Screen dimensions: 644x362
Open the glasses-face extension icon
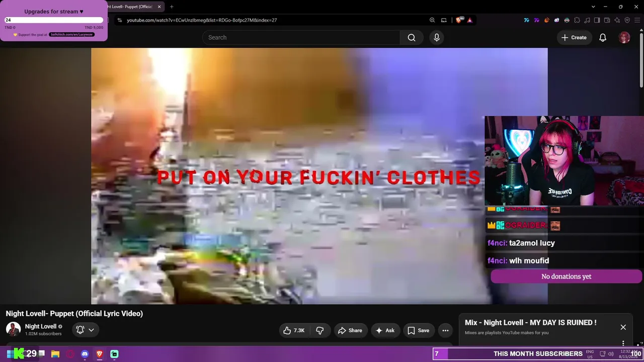click(x=567, y=20)
